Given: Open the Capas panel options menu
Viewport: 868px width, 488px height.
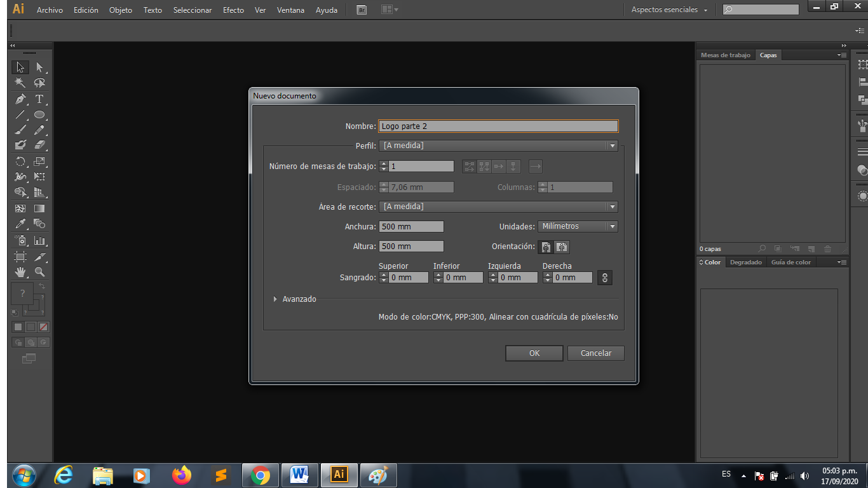Looking at the screenshot, I should click(x=841, y=55).
